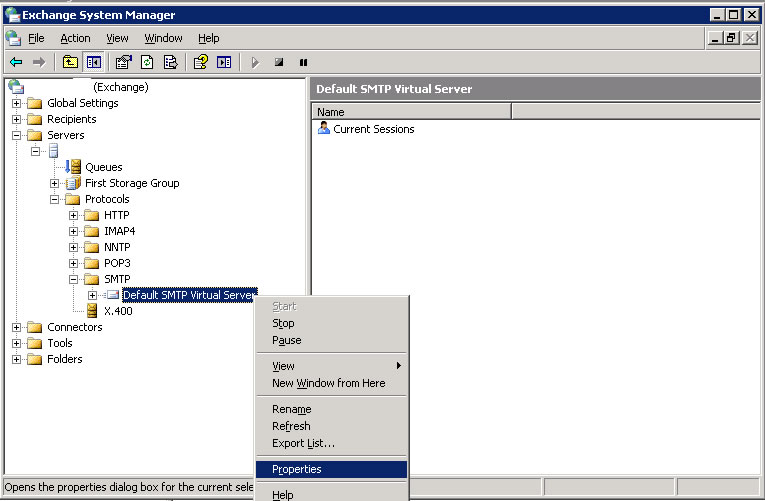
Task: Choose Stop from the context menu
Action: click(331, 323)
